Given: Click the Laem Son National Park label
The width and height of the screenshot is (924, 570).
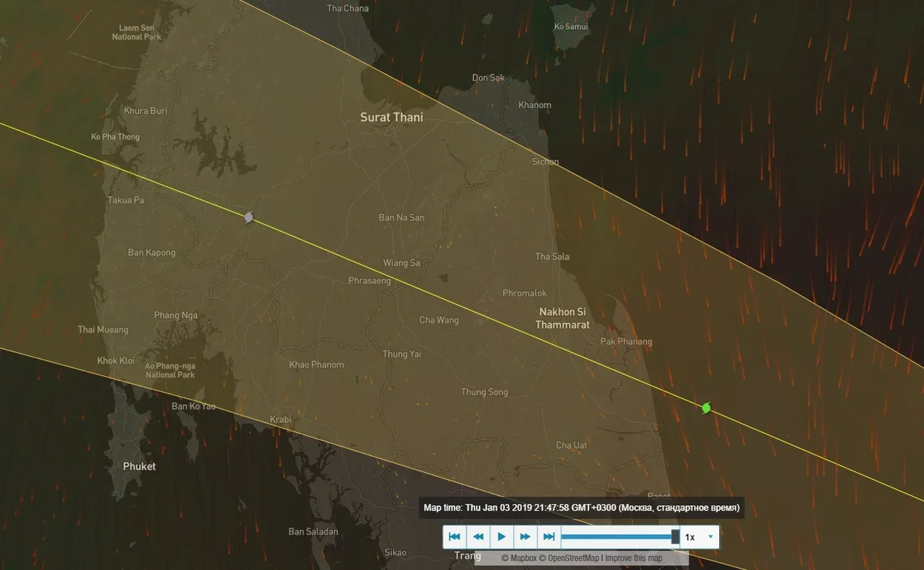Looking at the screenshot, I should (x=136, y=32).
